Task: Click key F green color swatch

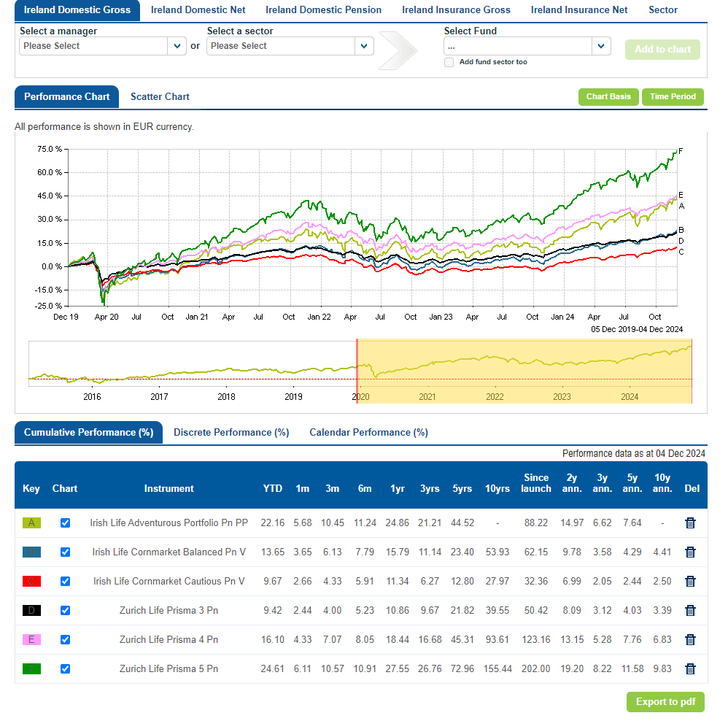Action: tap(31, 668)
